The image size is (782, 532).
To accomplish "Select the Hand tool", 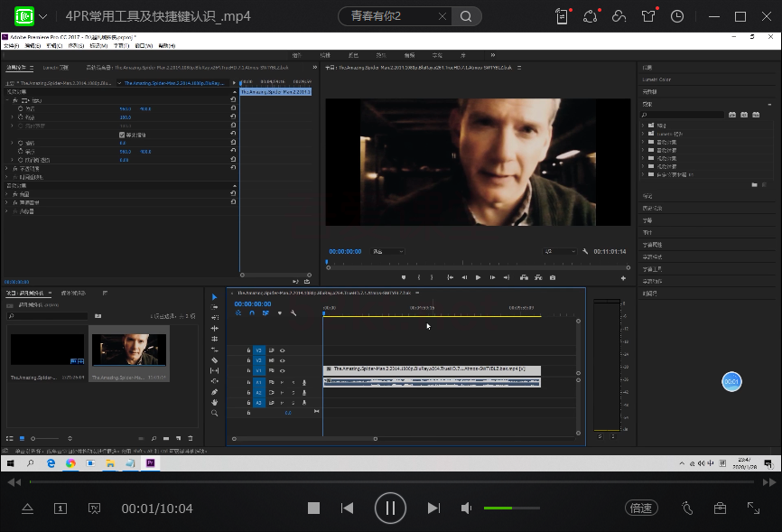I will point(214,402).
